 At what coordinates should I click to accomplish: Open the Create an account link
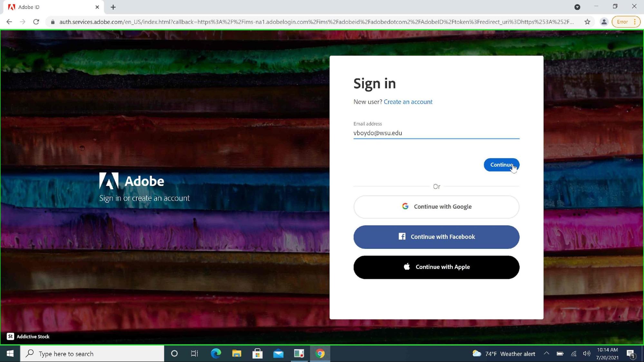[x=408, y=102]
